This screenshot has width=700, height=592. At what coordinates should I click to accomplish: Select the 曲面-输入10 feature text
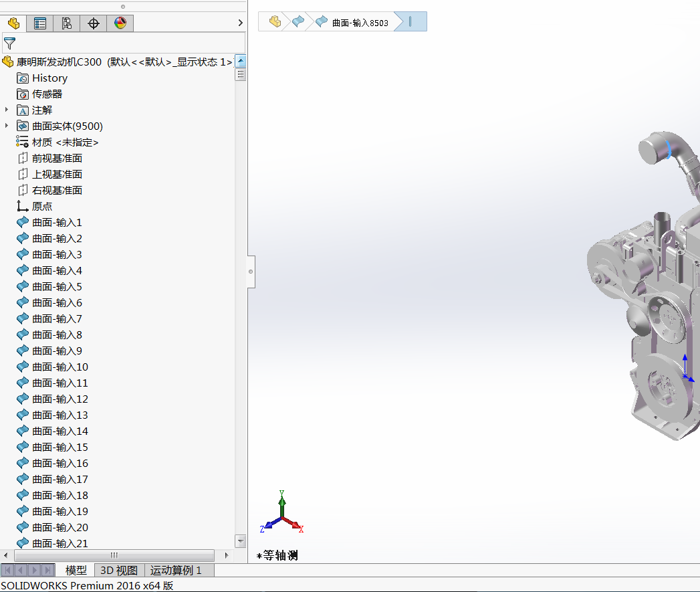[x=60, y=367]
